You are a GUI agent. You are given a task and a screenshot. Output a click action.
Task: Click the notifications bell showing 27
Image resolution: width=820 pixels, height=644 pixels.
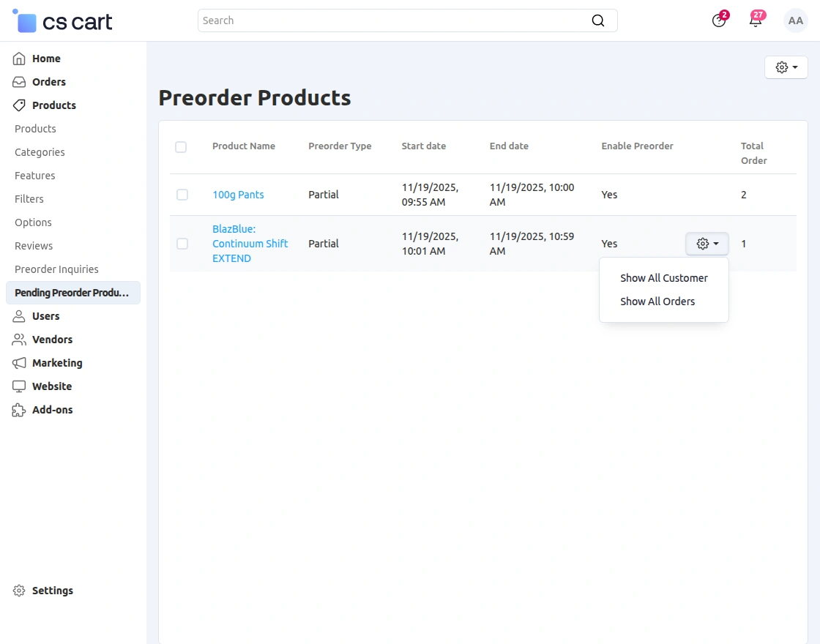tap(755, 20)
